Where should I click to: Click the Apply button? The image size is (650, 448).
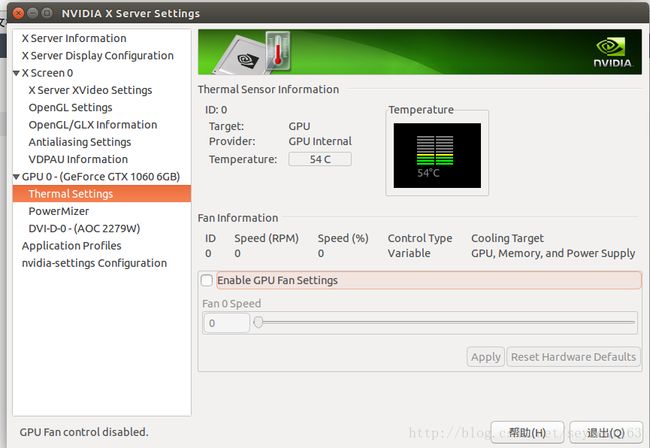(x=486, y=357)
